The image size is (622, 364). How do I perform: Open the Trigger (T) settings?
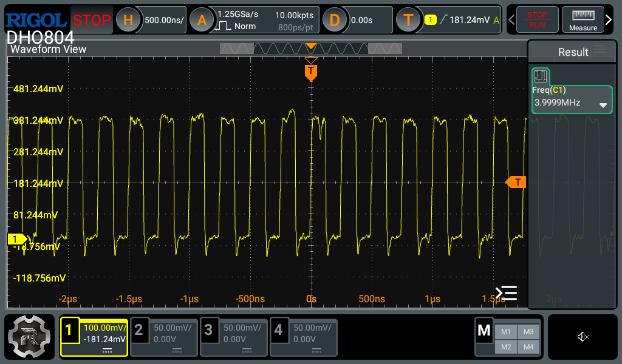(408, 20)
